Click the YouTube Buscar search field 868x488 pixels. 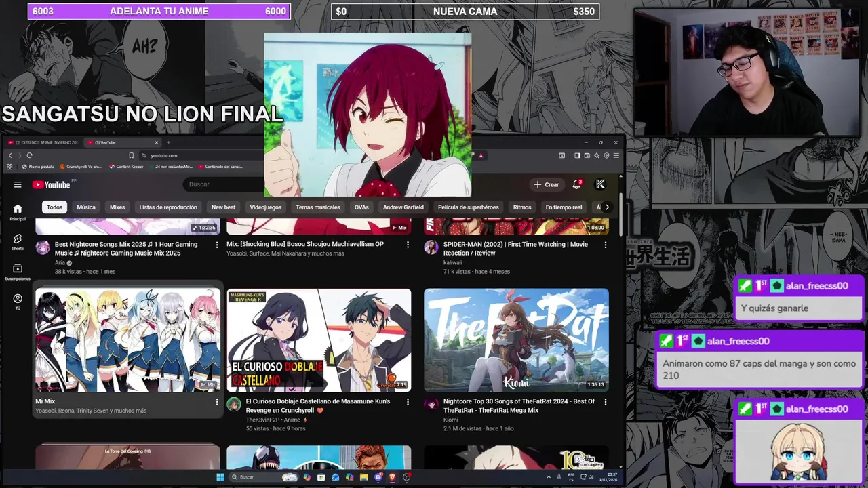click(x=224, y=184)
